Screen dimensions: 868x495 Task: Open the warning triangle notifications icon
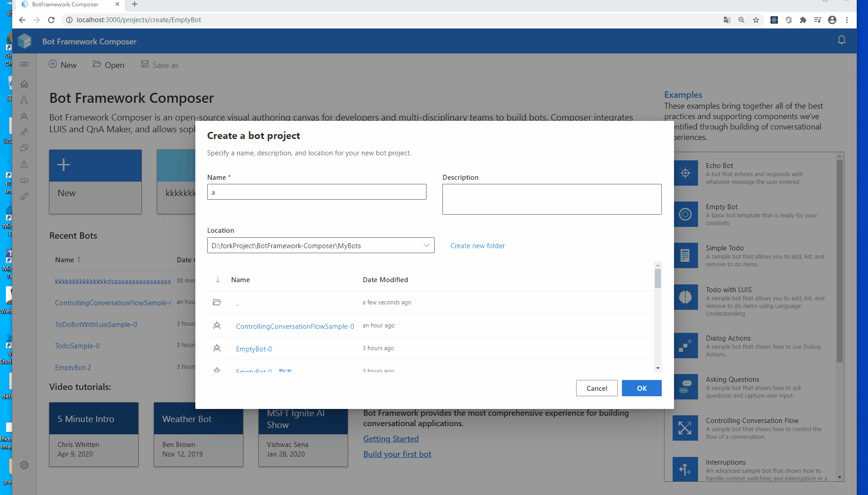pyautogui.click(x=24, y=164)
